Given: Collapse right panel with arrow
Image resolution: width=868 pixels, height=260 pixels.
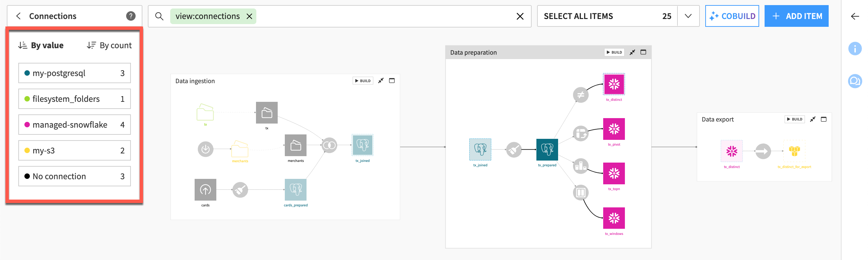Looking at the screenshot, I should [x=855, y=16].
